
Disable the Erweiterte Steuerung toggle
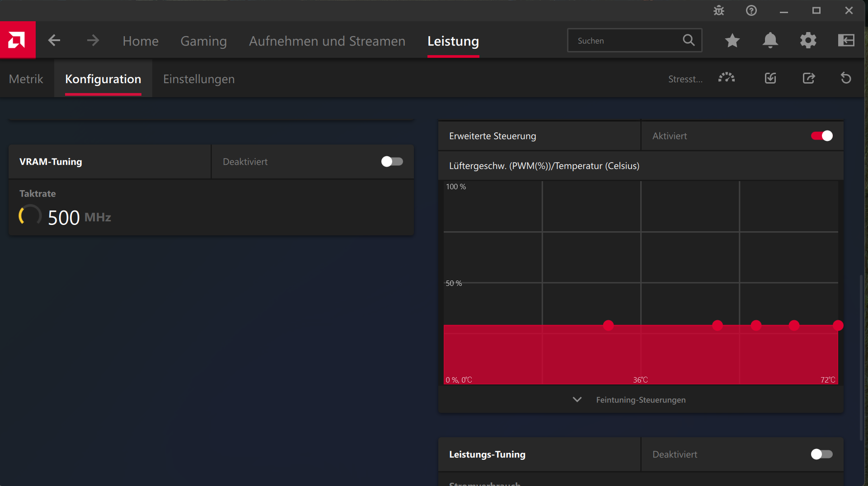pyautogui.click(x=822, y=136)
